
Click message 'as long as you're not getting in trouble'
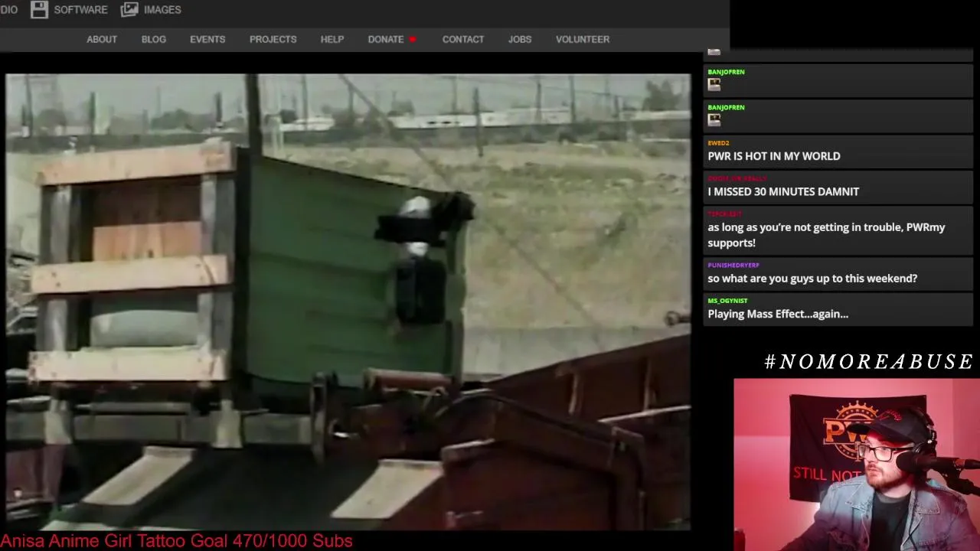(826, 235)
